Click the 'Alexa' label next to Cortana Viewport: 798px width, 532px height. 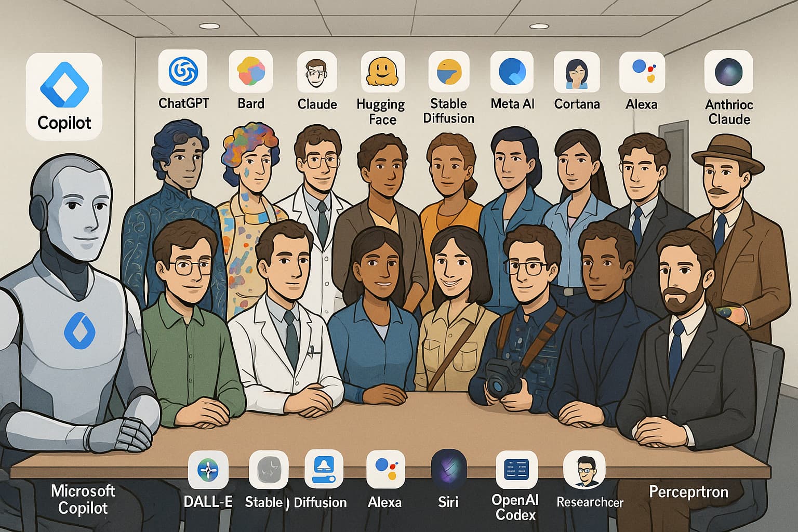coord(642,104)
